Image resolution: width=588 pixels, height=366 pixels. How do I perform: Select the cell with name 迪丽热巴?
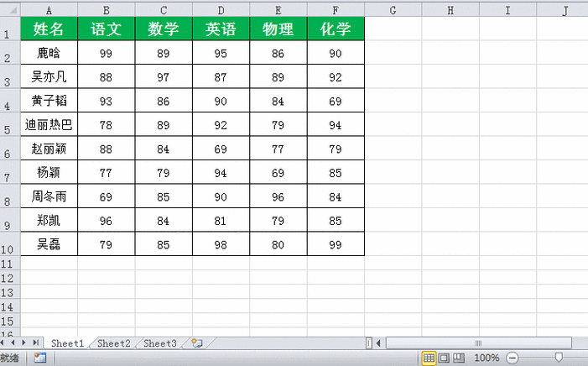pos(49,124)
